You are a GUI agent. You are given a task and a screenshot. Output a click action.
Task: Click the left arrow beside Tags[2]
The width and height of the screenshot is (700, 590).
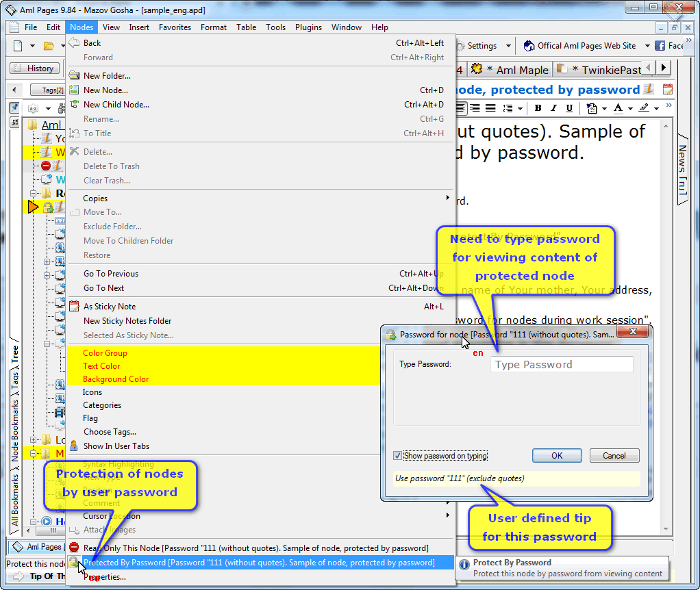[x=14, y=90]
